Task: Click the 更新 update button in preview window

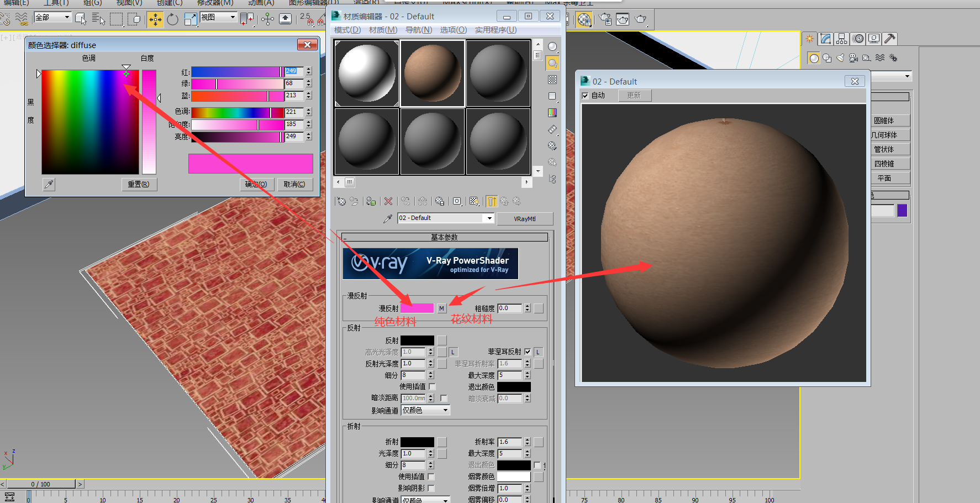Action: click(634, 96)
